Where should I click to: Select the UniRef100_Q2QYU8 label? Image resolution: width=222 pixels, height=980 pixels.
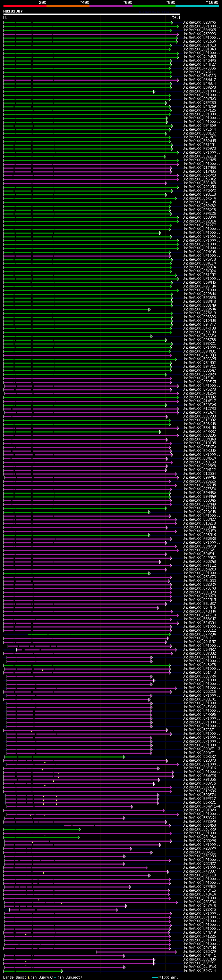tap(199, 512)
